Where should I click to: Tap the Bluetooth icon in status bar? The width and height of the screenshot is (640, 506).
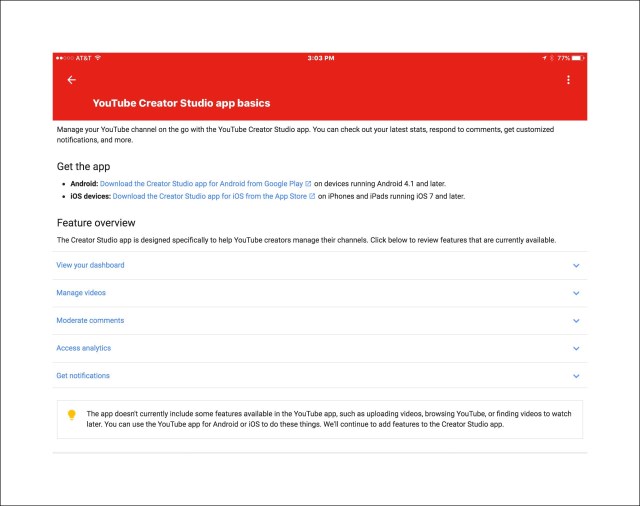point(551,58)
